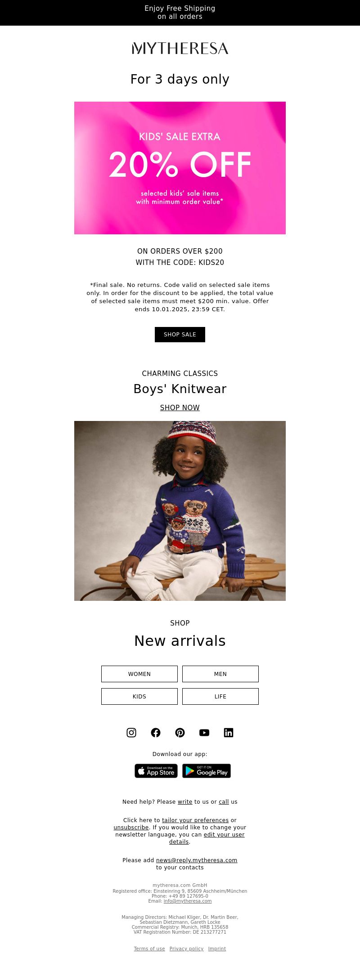Select the WOMEN new arrivals button
Image resolution: width=360 pixels, height=980 pixels.
139,674
